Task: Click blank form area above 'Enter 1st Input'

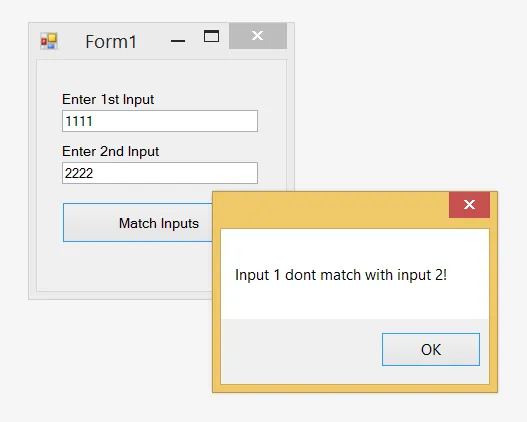Action: (x=161, y=76)
